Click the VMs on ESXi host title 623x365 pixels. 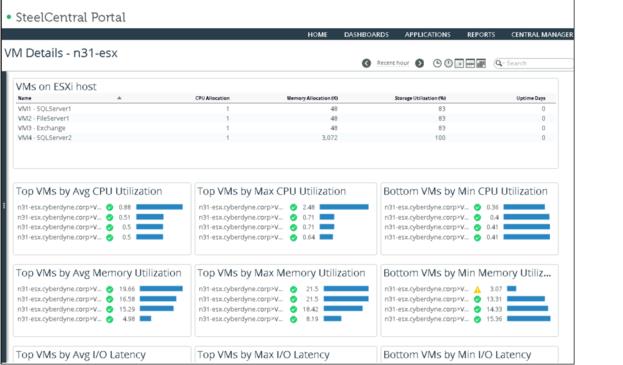(x=56, y=87)
